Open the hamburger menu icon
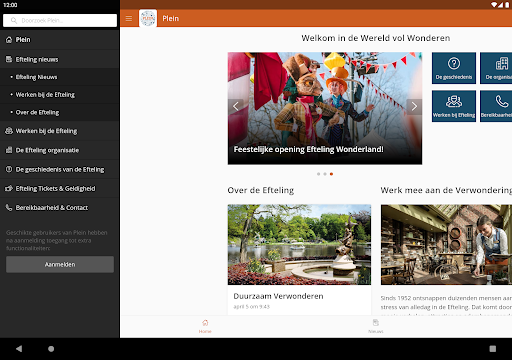 coord(129,19)
